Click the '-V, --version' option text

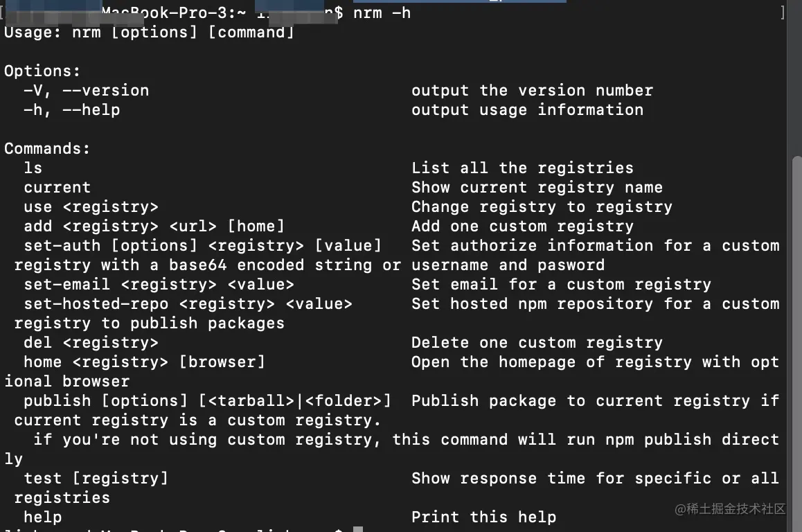(x=86, y=91)
